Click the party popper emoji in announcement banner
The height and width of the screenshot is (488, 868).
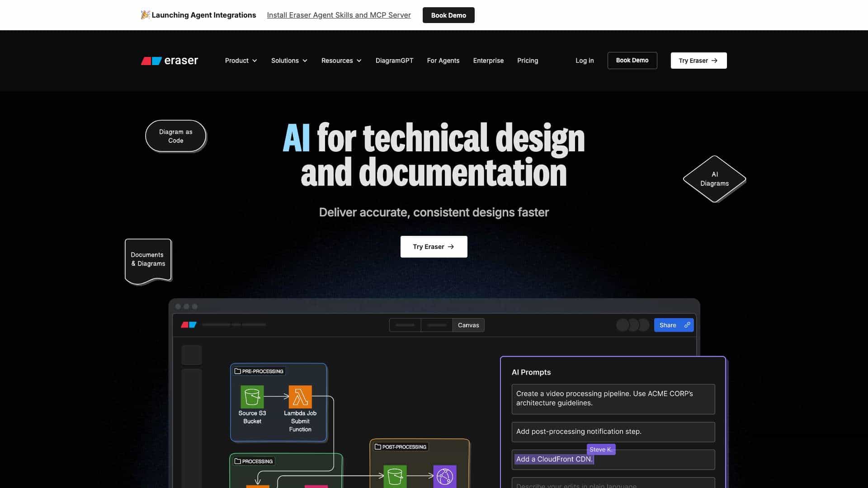coord(145,15)
